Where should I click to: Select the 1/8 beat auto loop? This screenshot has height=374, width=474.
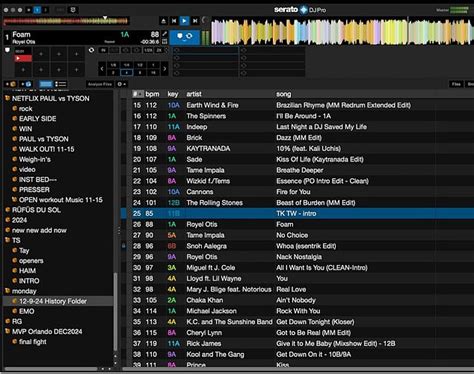[x=113, y=65]
